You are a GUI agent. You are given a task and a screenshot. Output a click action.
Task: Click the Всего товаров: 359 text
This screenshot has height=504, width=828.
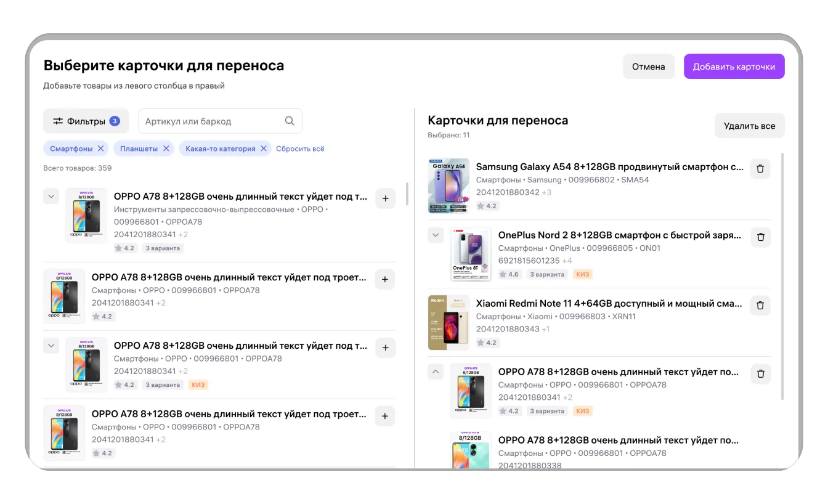[78, 168]
